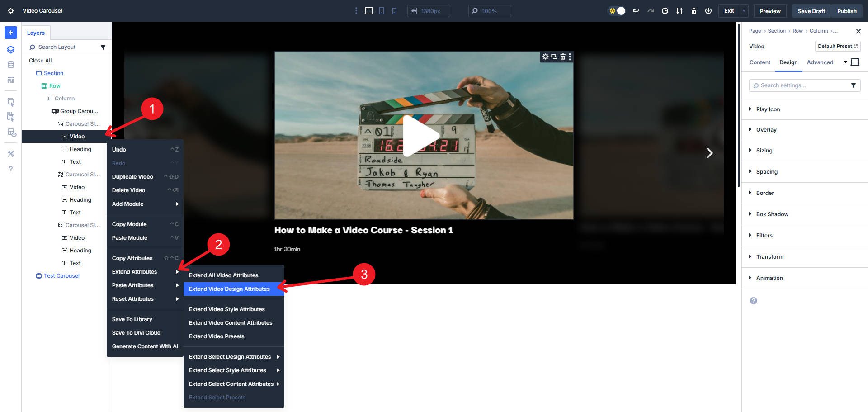This screenshot has height=412, width=868.
Task: Select the Layers icon in the left sidebar
Action: pyautogui.click(x=10, y=50)
